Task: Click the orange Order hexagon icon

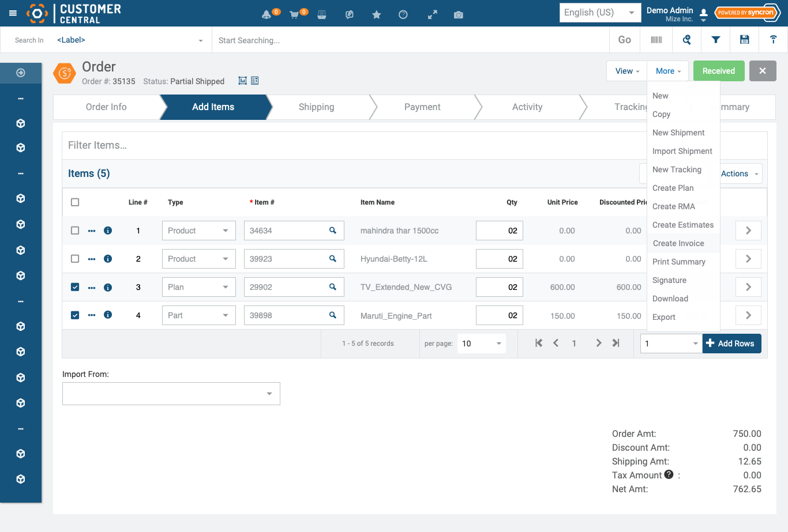Action: 65,74
